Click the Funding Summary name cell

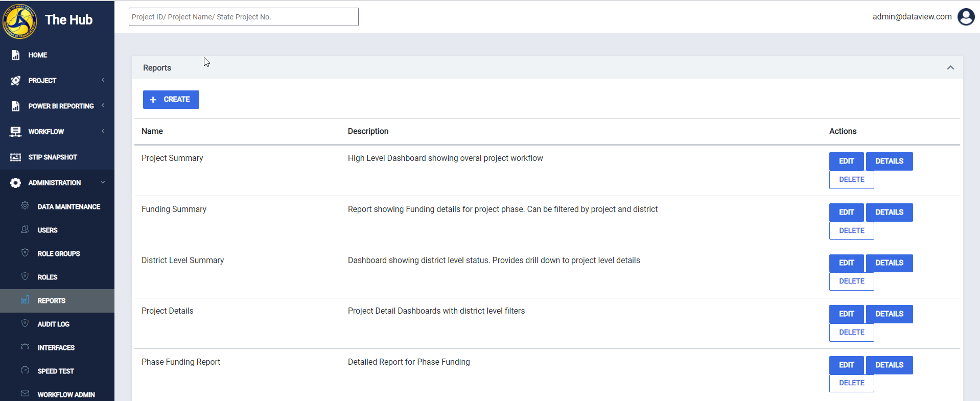pyautogui.click(x=174, y=209)
